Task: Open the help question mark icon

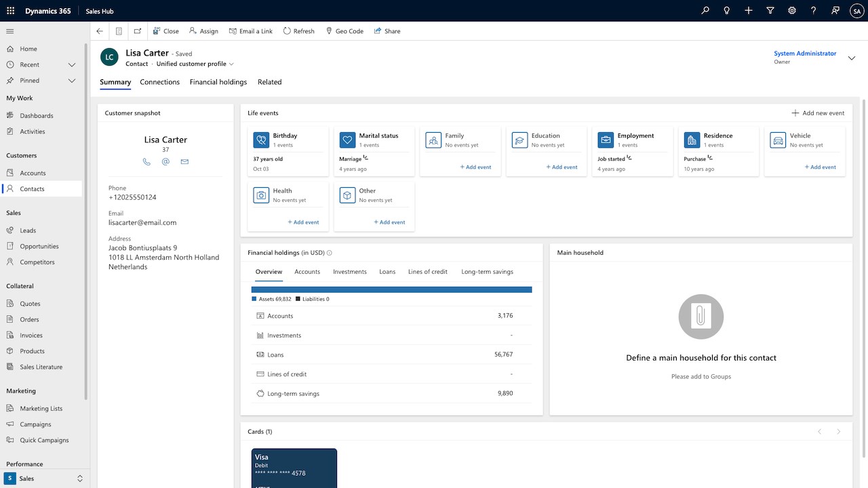Action: click(x=814, y=11)
